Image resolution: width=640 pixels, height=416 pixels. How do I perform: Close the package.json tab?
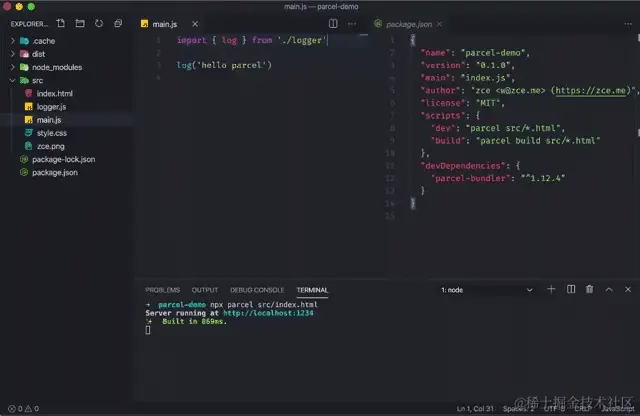click(439, 24)
